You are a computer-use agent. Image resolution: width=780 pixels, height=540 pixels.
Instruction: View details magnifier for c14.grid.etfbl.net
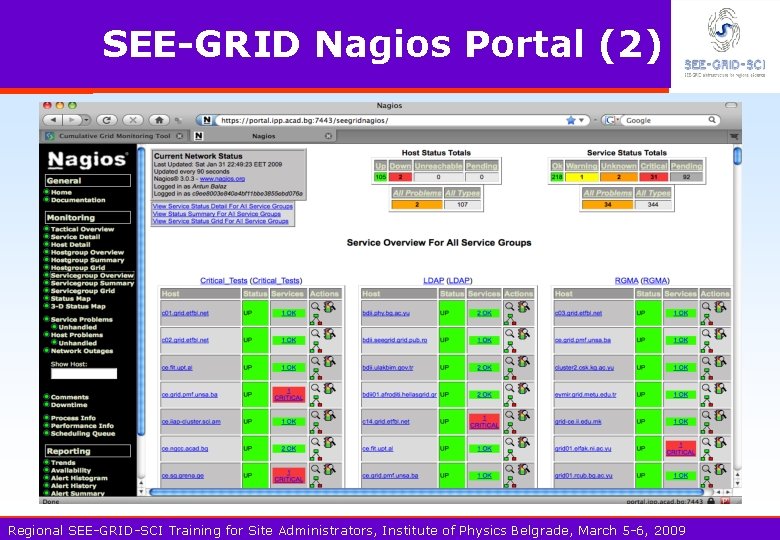509,415
